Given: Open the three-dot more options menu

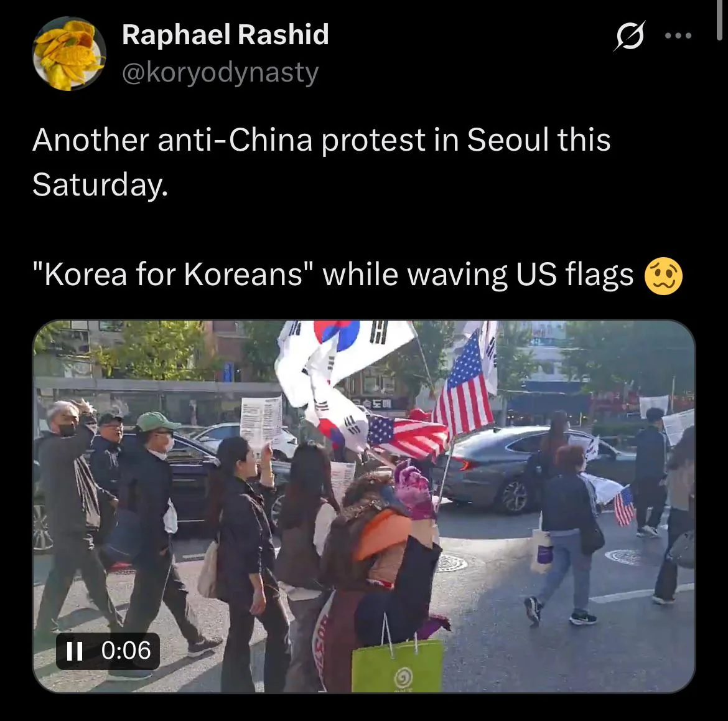Looking at the screenshot, I should click(x=678, y=35).
